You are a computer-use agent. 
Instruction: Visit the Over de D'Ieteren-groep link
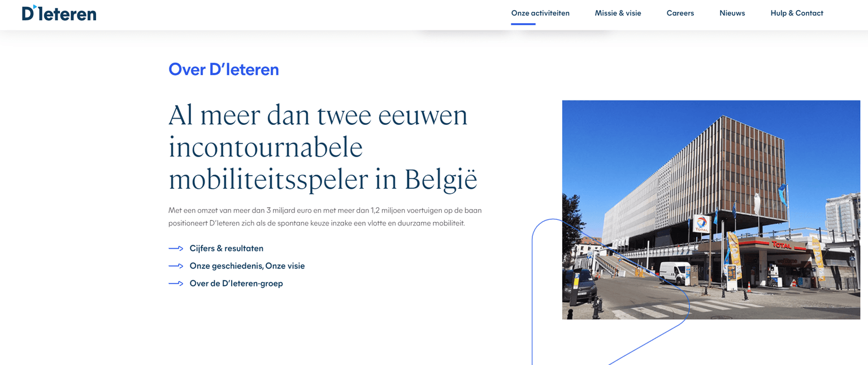(236, 284)
